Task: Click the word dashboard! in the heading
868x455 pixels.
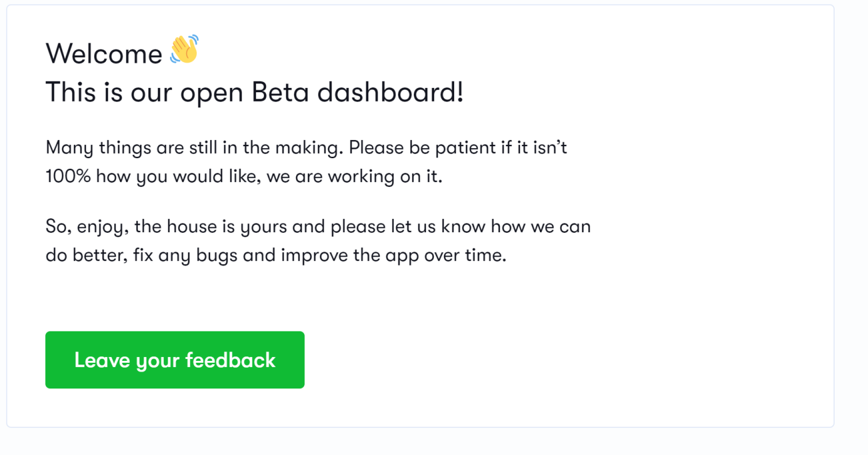Action: [x=390, y=92]
